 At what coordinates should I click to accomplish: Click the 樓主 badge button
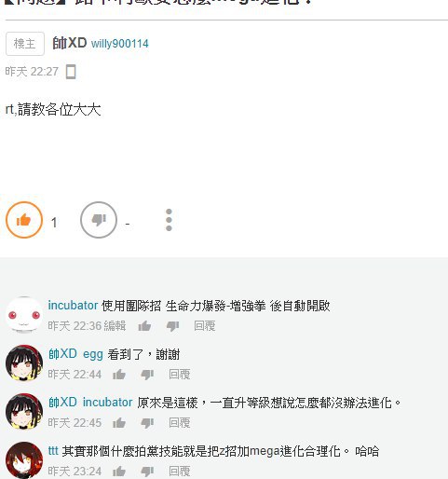click(x=25, y=44)
